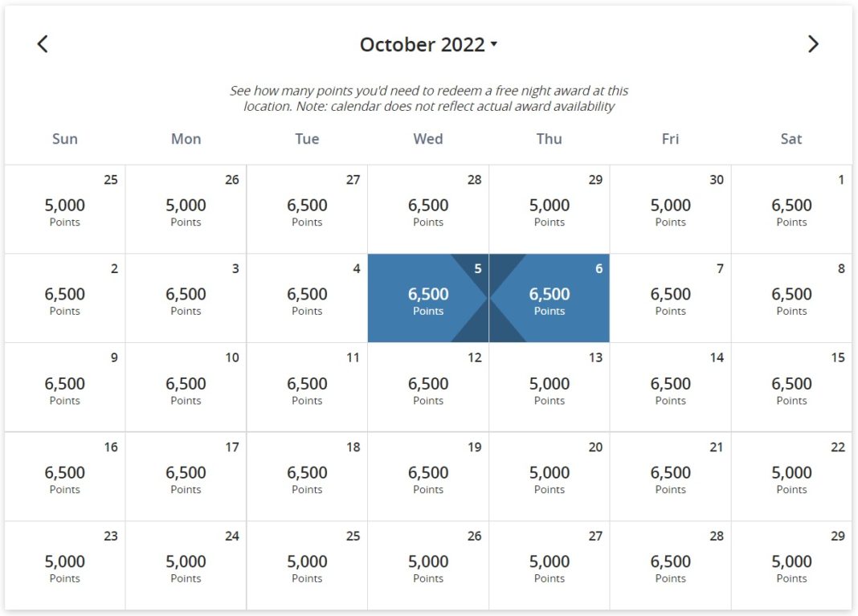858x616 pixels.
Task: Select October 6 in the calendar
Action: tap(550, 297)
